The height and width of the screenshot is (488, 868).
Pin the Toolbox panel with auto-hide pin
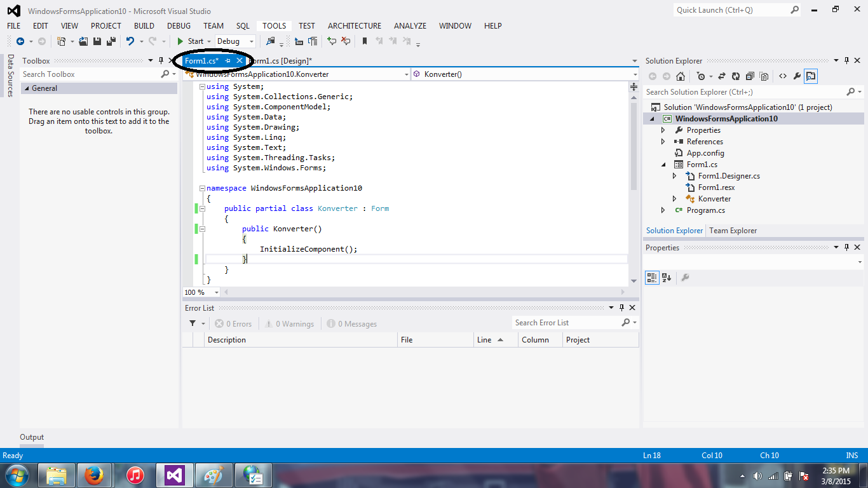(161, 61)
